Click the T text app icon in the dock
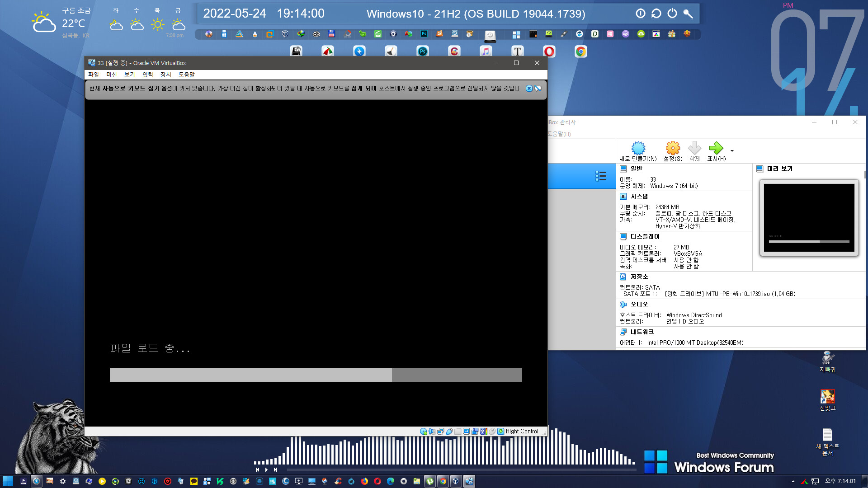Screen dimensions: 868x488 (x=518, y=52)
